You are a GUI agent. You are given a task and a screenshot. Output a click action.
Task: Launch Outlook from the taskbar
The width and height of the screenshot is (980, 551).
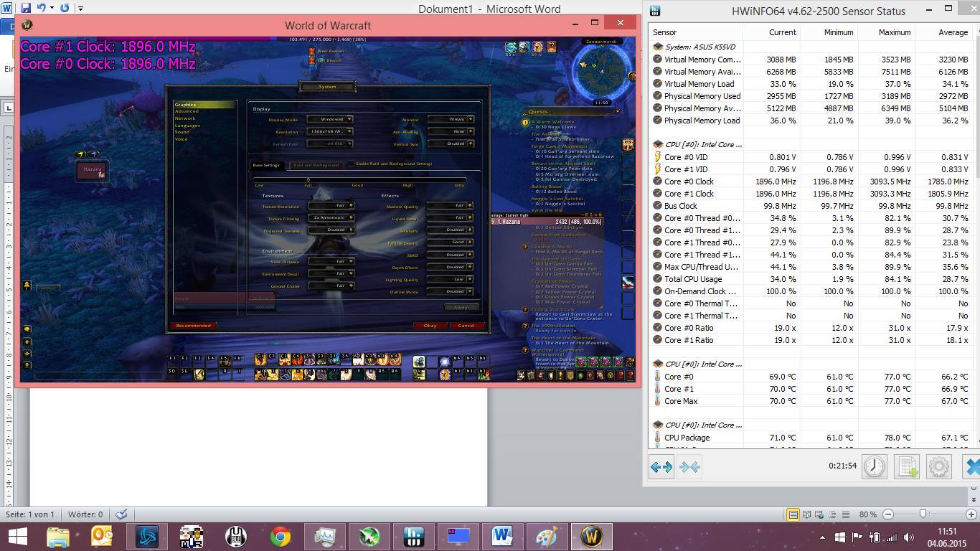(x=103, y=537)
